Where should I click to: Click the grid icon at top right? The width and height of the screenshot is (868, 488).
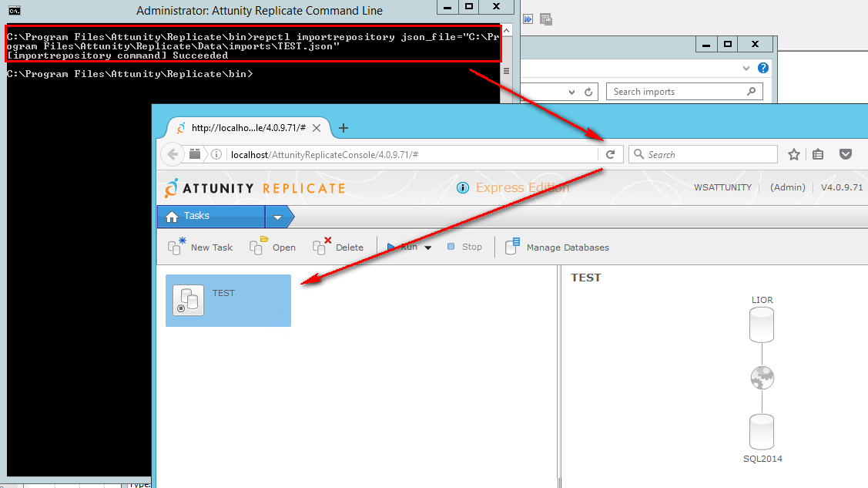[546, 19]
